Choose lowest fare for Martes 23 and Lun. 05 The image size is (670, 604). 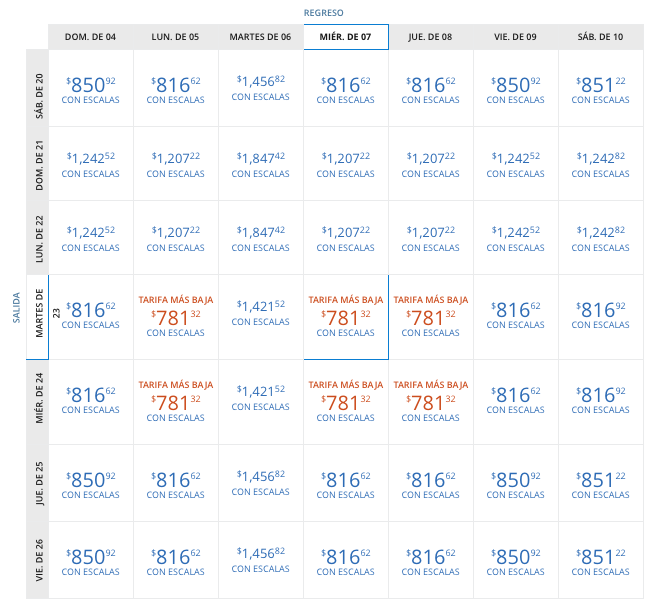(x=175, y=316)
